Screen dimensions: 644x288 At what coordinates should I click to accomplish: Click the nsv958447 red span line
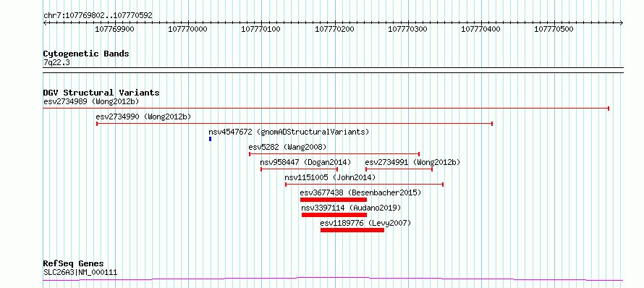pyautogui.click(x=299, y=169)
